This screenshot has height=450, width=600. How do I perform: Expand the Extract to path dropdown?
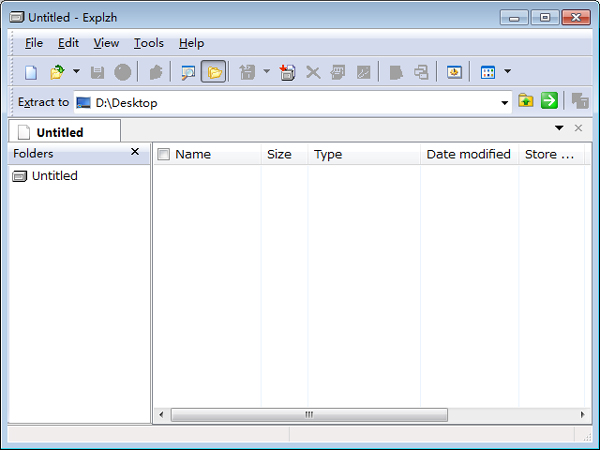(505, 102)
